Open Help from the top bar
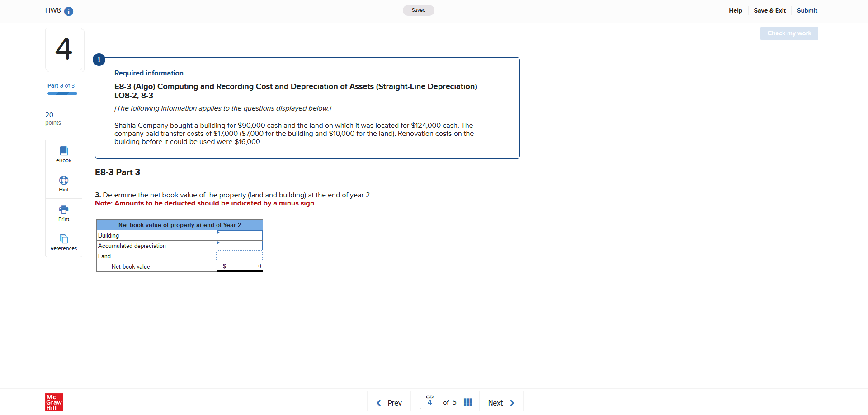The height and width of the screenshot is (415, 868). click(736, 10)
